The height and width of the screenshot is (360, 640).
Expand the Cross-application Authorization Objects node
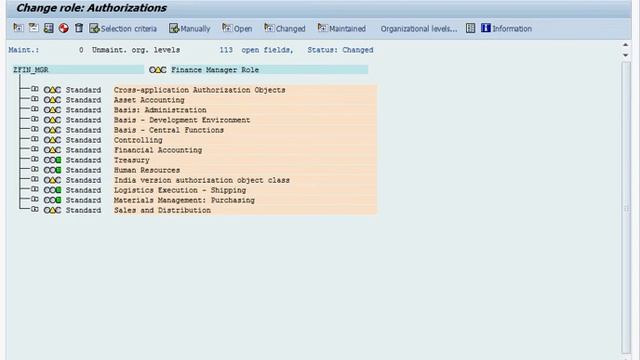pos(35,89)
